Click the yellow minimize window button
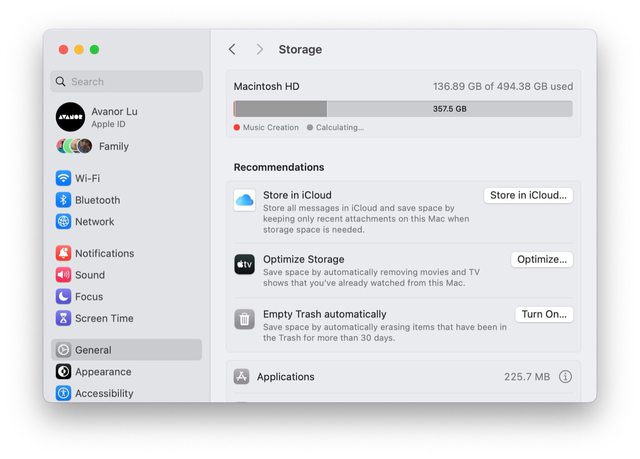 [x=79, y=49]
